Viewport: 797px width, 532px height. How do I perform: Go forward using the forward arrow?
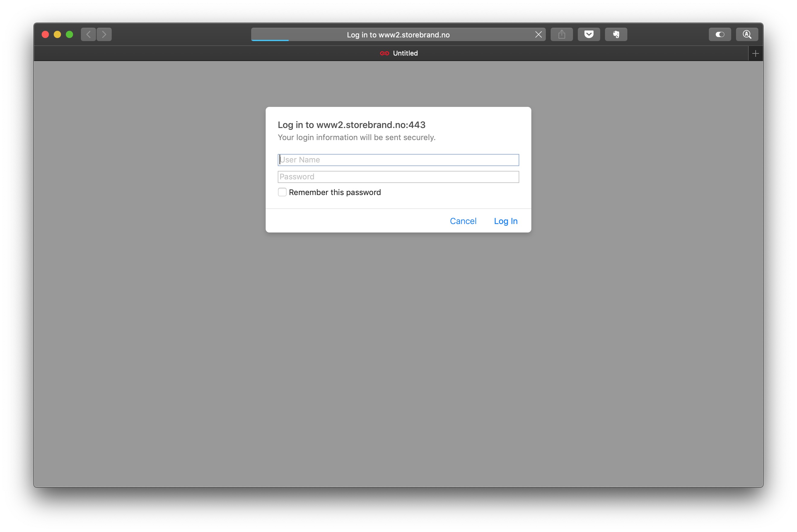[104, 34]
